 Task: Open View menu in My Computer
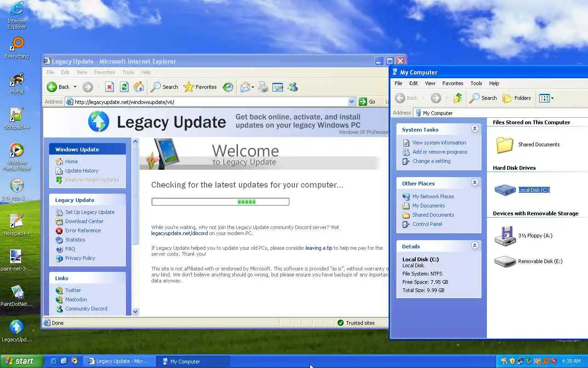430,83
